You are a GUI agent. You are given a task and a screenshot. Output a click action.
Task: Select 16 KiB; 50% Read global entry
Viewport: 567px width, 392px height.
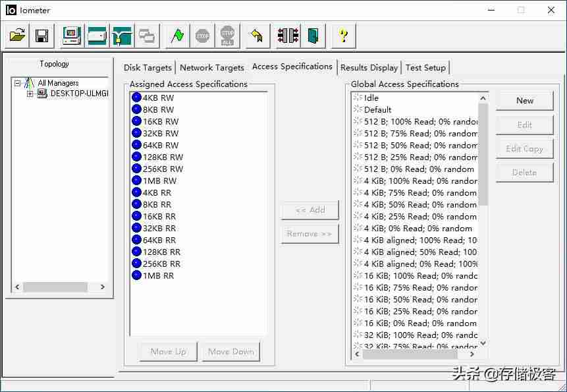click(x=416, y=299)
